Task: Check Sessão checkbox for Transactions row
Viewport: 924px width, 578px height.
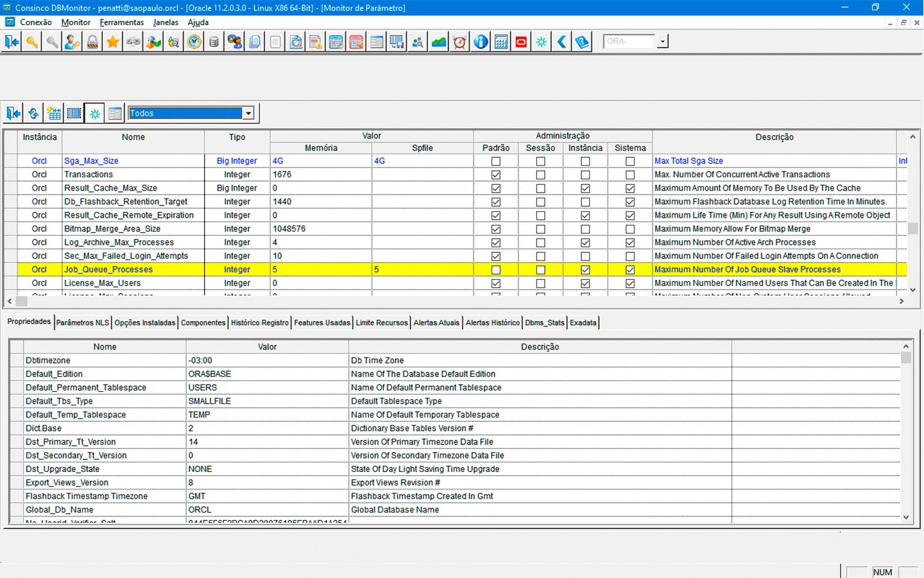Action: pos(540,175)
